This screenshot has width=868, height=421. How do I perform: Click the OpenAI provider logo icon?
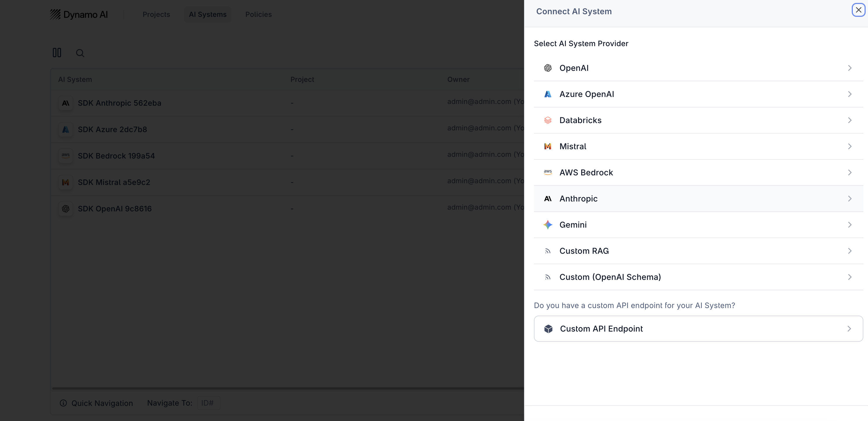click(548, 68)
